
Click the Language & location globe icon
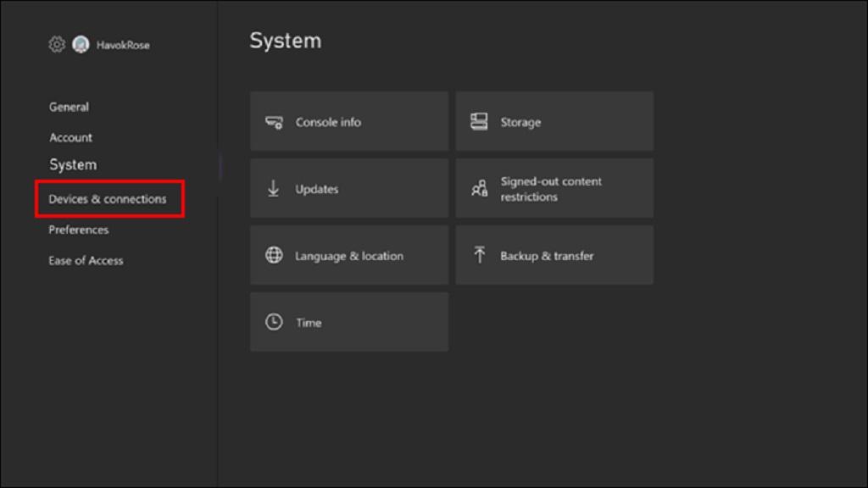(274, 255)
